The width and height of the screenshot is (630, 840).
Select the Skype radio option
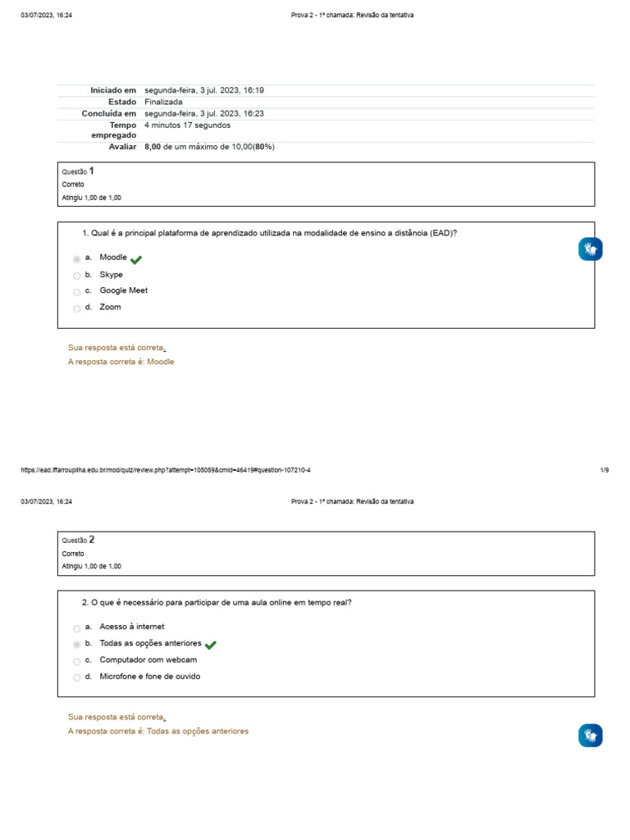77,276
